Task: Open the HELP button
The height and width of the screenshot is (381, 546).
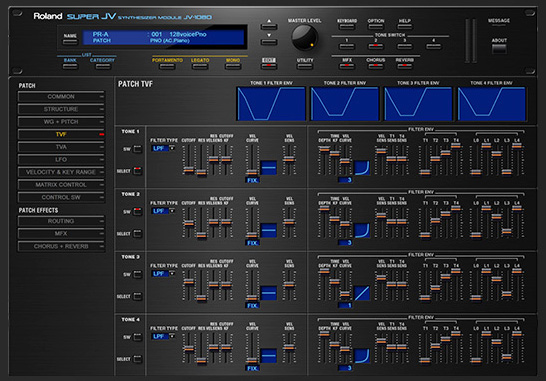Action: coord(405,26)
